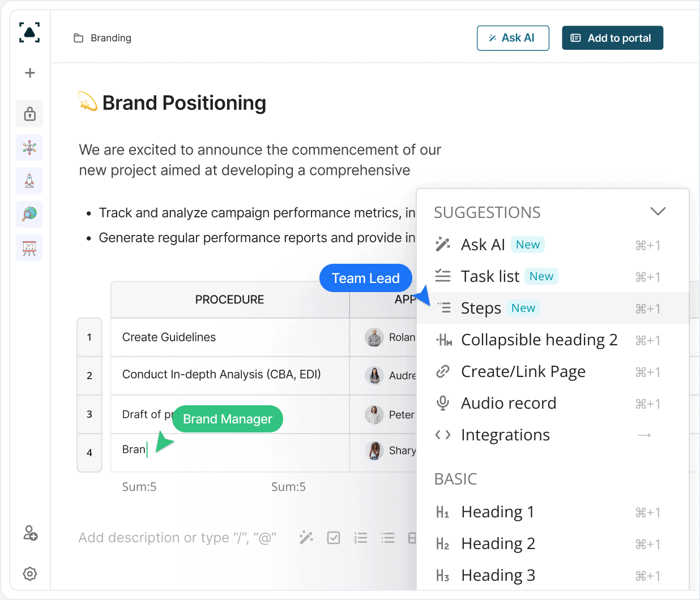Choose Steps from the suggestions menu
The height and width of the screenshot is (600, 700).
coord(481,308)
